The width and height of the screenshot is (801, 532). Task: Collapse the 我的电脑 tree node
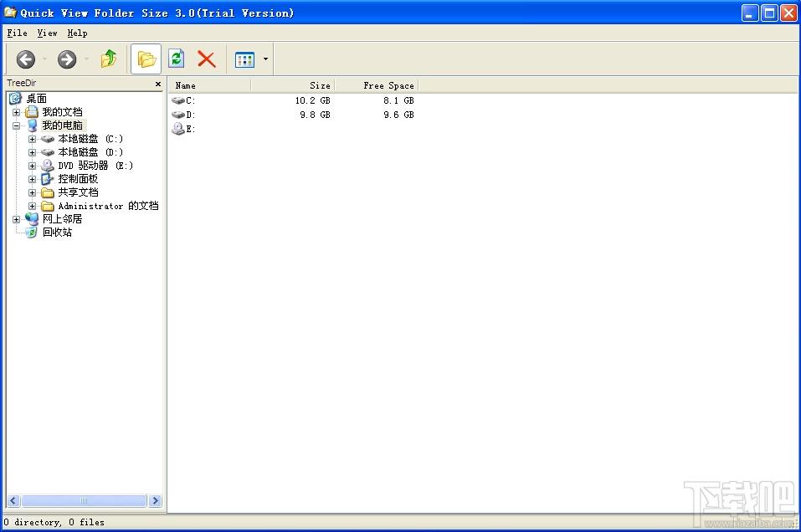point(17,125)
